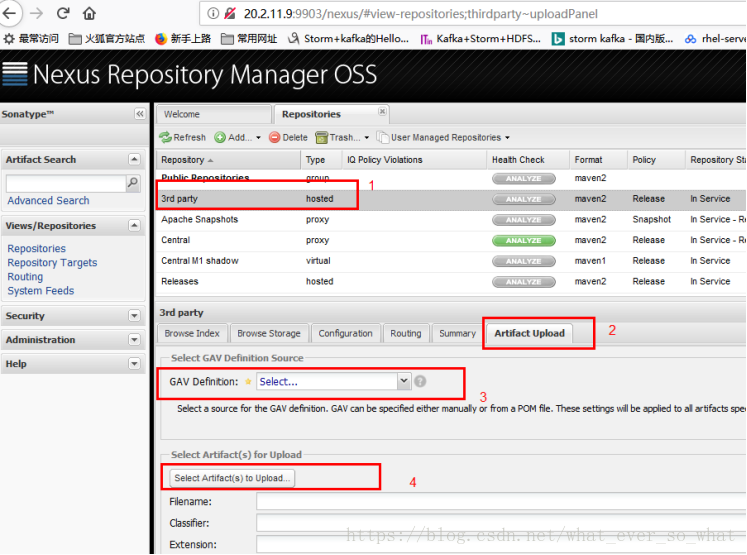
Task: Select Apache Snapshots repository row
Action: [450, 220]
